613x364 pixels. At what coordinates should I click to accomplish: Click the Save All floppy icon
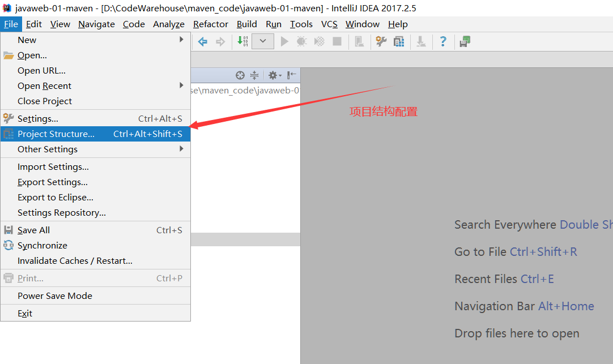pyautogui.click(x=8, y=230)
